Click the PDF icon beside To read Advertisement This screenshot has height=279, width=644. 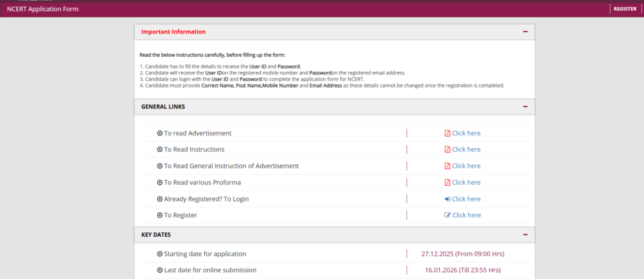point(447,134)
